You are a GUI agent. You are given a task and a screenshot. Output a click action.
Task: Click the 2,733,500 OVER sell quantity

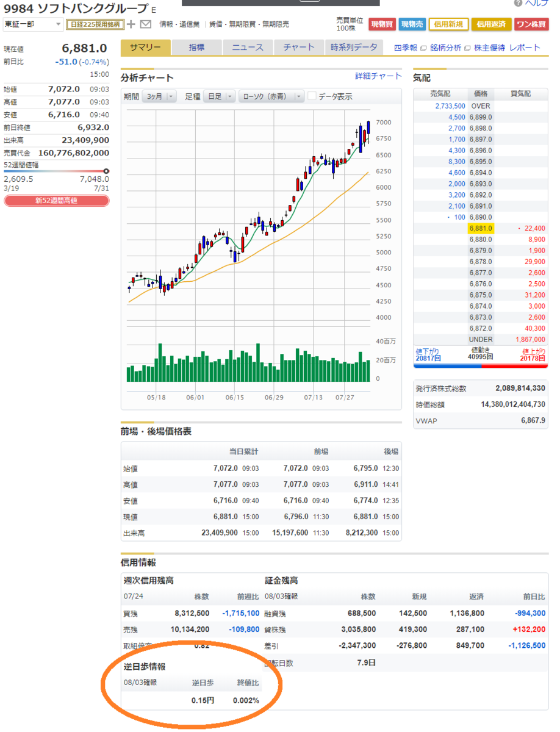450,106
